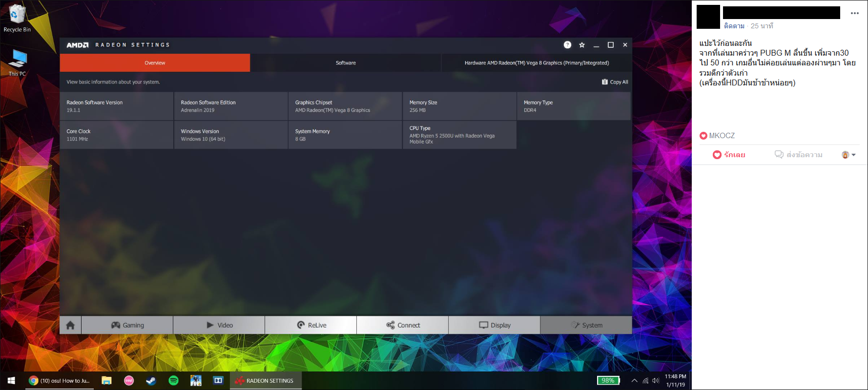Open Wi-Fi network tray icon
The width and height of the screenshot is (868, 390).
[x=645, y=381]
